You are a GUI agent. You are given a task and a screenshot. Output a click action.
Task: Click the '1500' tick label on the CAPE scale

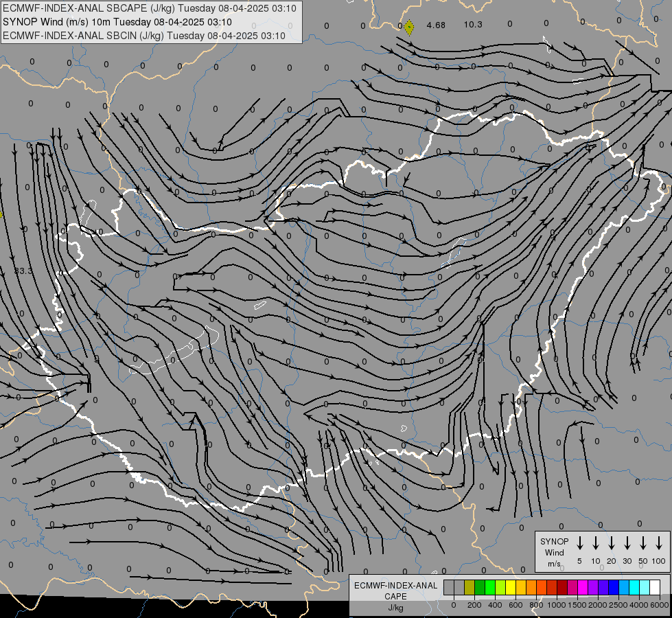click(577, 605)
